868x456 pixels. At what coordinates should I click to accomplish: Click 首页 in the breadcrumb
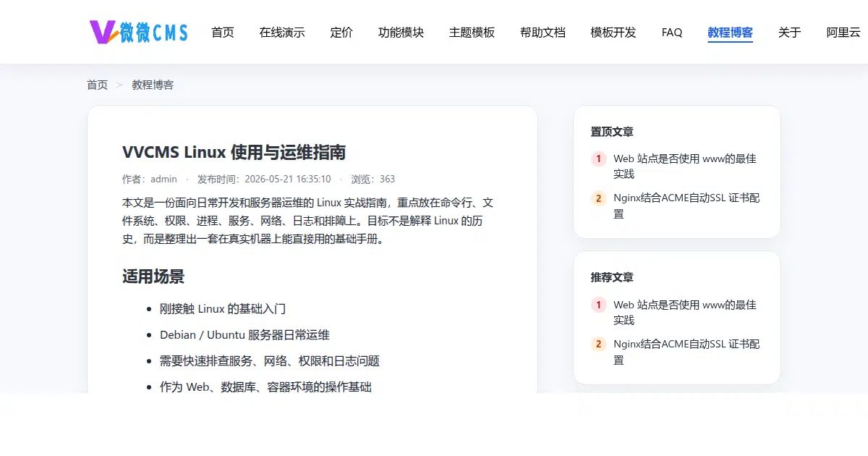tap(97, 85)
